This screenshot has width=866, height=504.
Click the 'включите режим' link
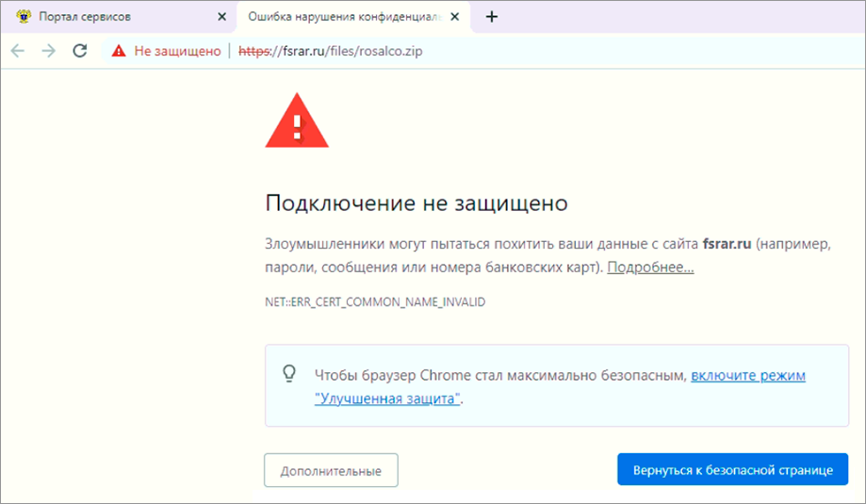(x=748, y=375)
